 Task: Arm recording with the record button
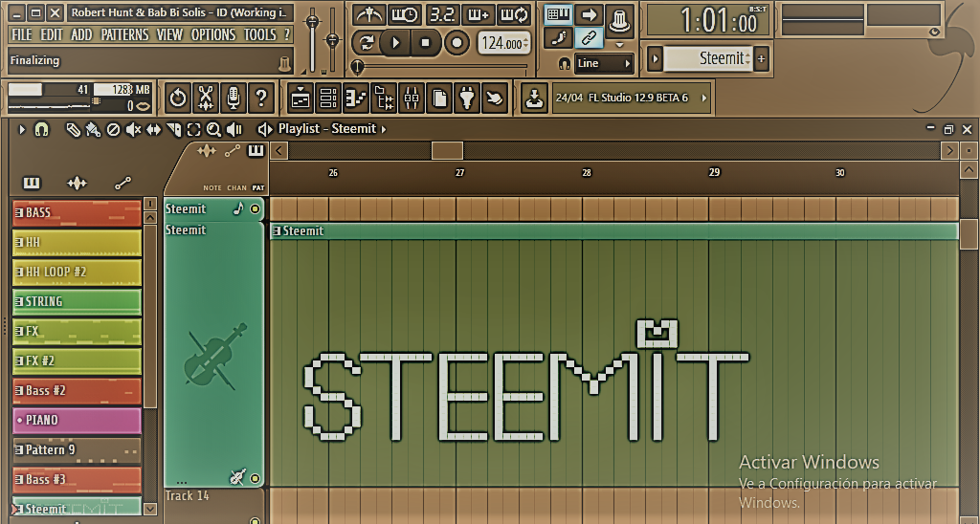(x=457, y=43)
